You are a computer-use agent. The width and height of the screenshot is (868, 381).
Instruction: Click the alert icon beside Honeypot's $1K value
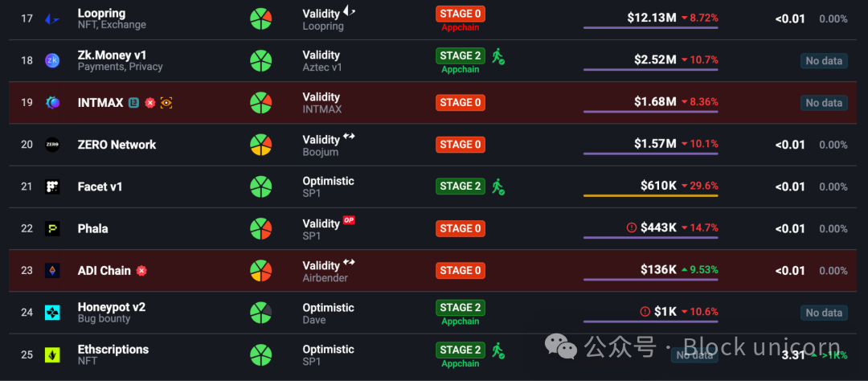[645, 312]
